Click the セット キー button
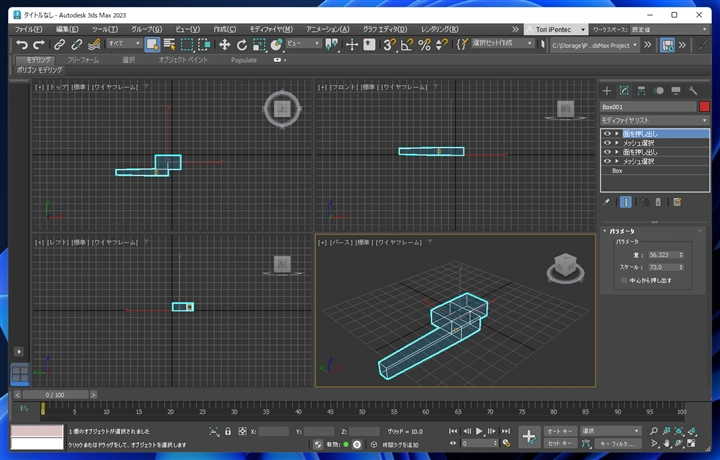This screenshot has width=720, height=460. [559, 443]
